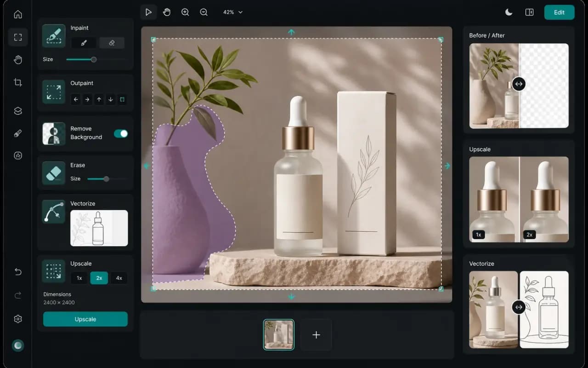Click the left canvas expand arrow
The image size is (588, 368).
pos(147,166)
